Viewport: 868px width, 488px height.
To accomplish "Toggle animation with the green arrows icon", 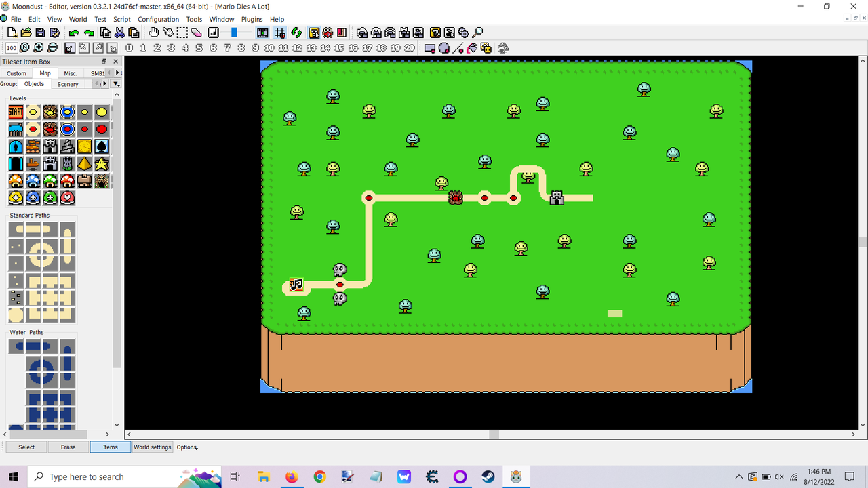I will [296, 33].
